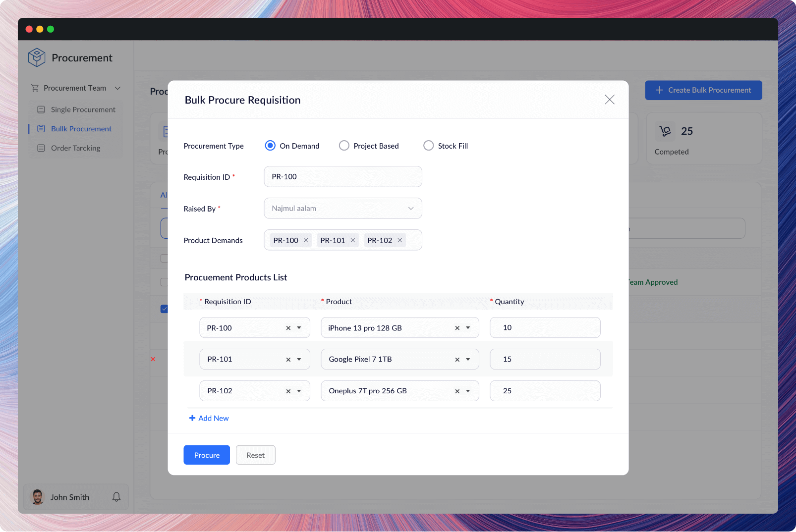Viewport: 796px width, 532px height.
Task: Open the notification bell
Action: tap(116, 497)
